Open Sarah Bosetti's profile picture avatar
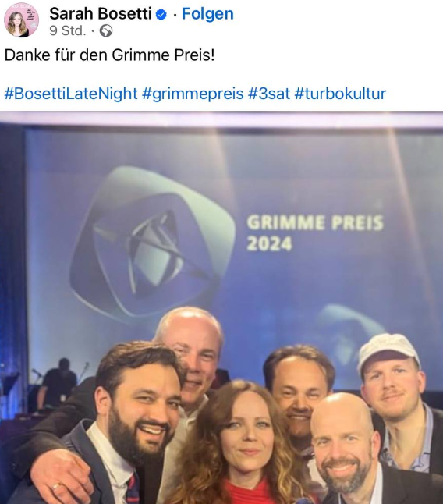This screenshot has height=504, width=443. tap(21, 20)
